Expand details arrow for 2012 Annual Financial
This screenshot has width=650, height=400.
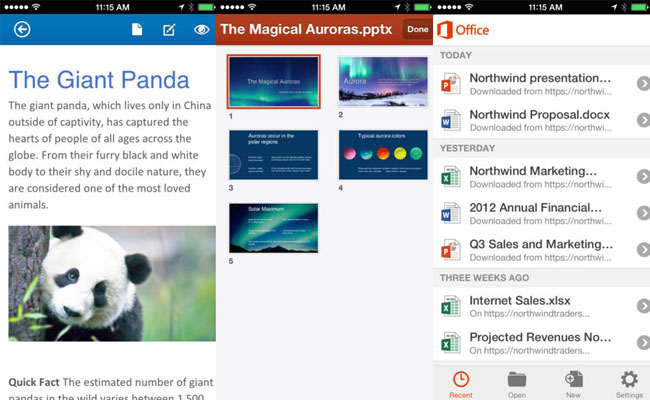(643, 213)
